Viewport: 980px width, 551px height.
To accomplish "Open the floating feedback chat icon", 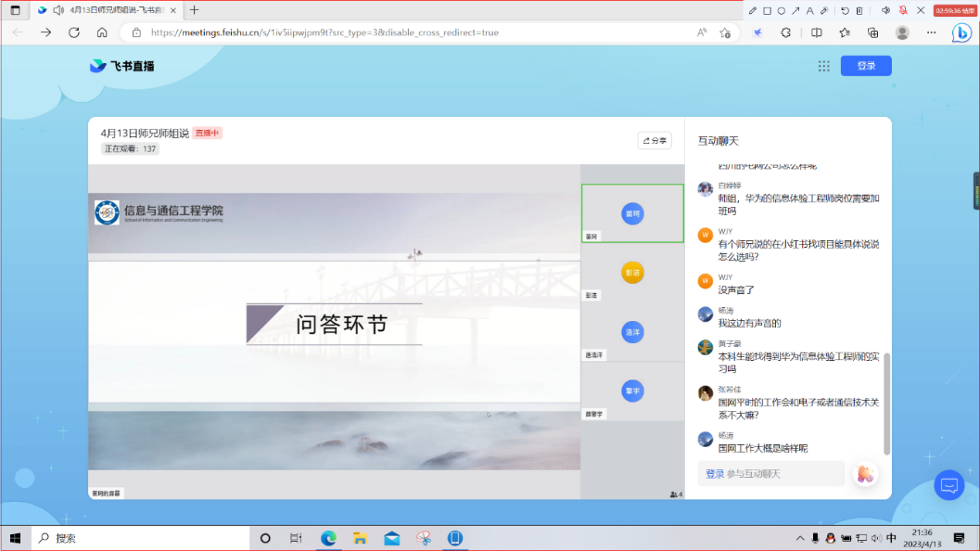I will pyautogui.click(x=948, y=485).
